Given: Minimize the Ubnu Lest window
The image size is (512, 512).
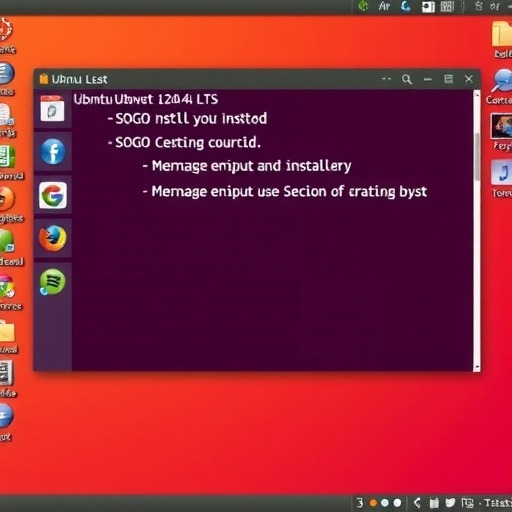Looking at the screenshot, I should (x=428, y=79).
